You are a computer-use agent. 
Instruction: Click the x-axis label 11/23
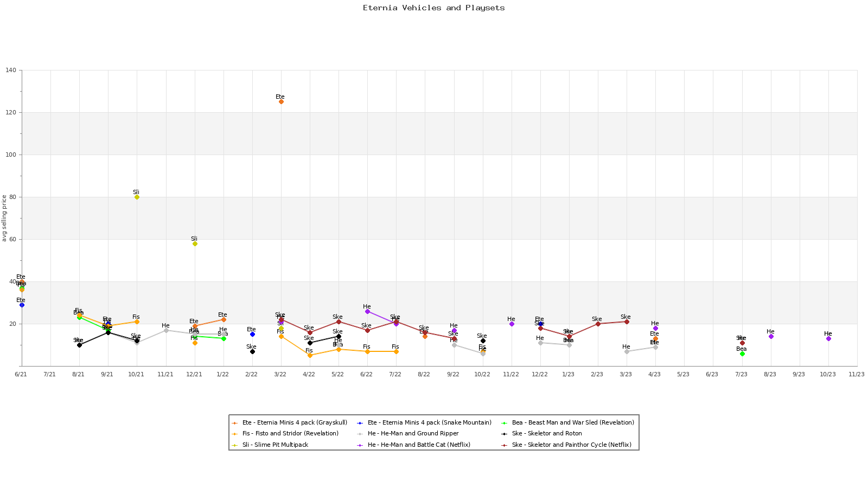coord(857,374)
